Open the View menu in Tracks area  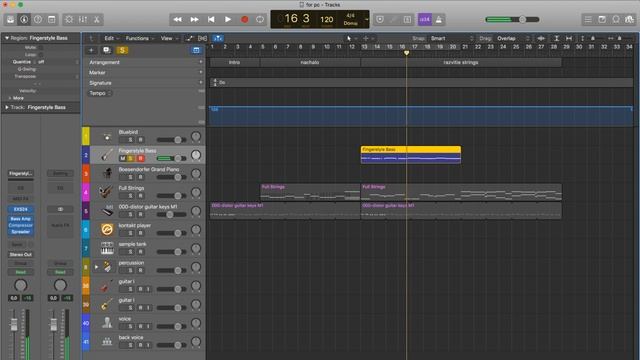pos(169,38)
